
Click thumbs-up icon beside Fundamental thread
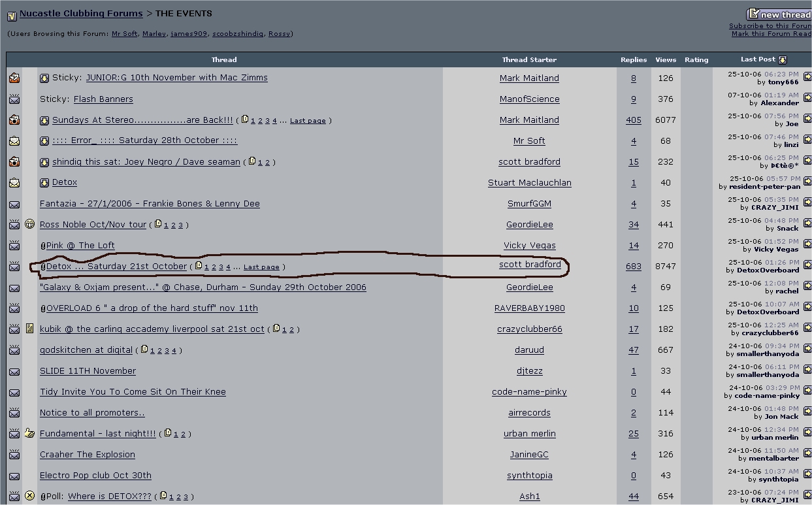(29, 433)
